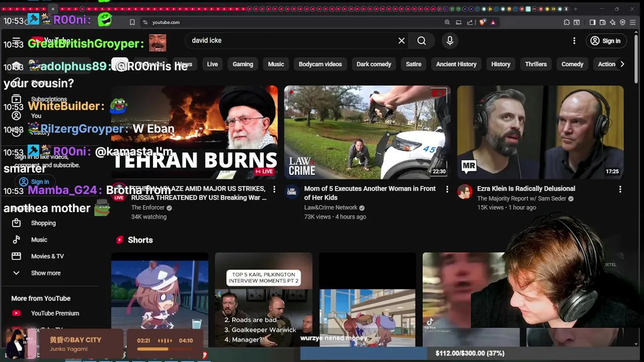Viewport: 644px width, 362px height.
Task: Open the YouTube Premium logo icon
Action: 16,313
